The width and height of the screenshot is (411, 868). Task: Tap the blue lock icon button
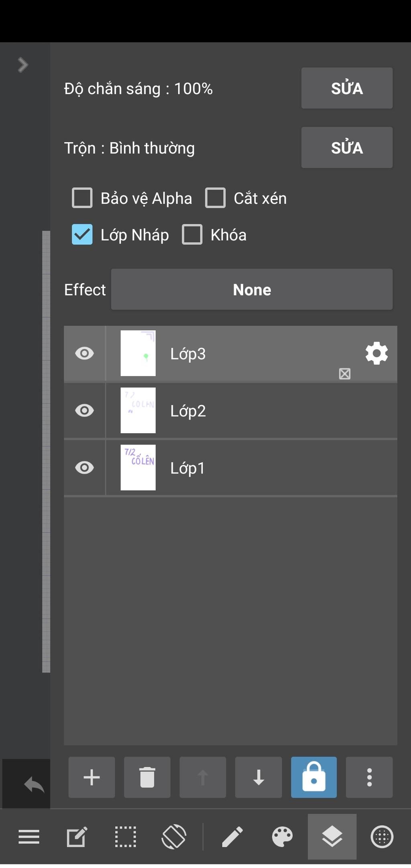click(x=314, y=777)
